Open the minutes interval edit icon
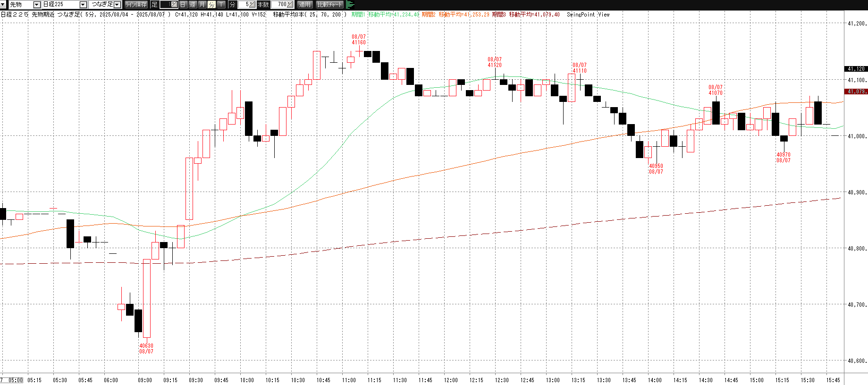 pos(252,5)
